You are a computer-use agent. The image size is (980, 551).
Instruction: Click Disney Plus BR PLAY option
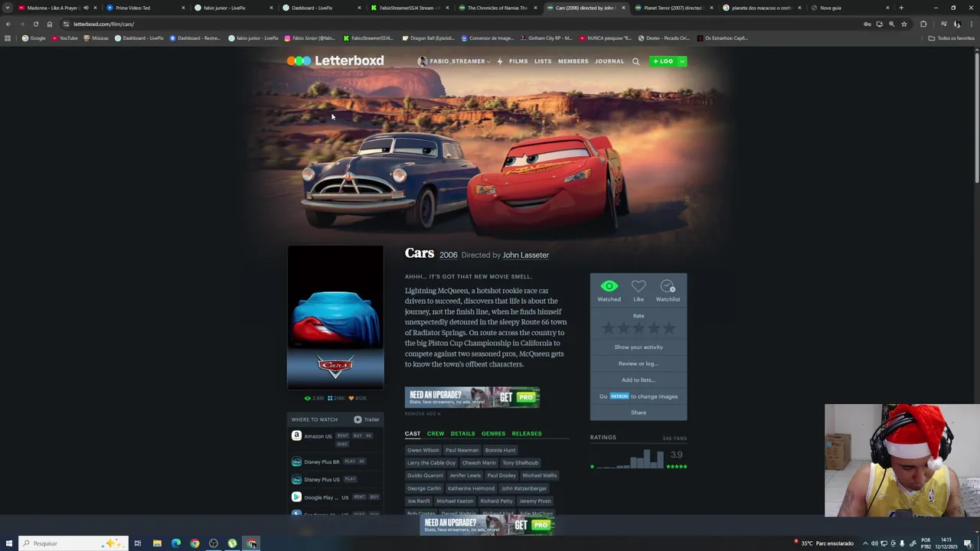tap(349, 461)
